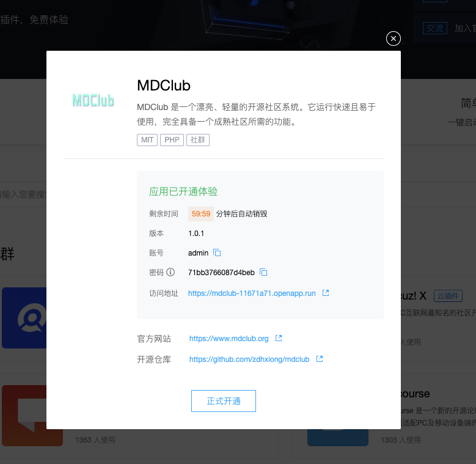Viewport: 476px width, 464px height.
Task: Click the version value 1.0.1
Action: 196,233
